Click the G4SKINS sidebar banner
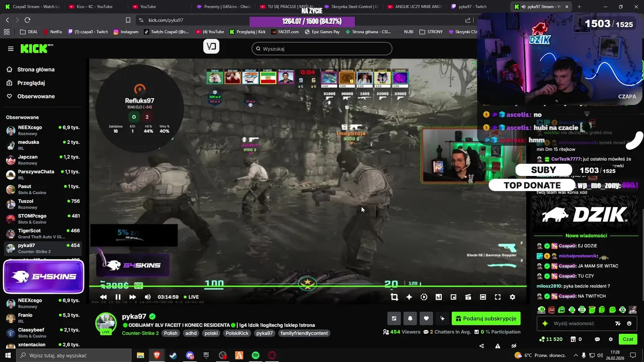Image resolution: width=644 pixels, height=362 pixels. (x=43, y=277)
